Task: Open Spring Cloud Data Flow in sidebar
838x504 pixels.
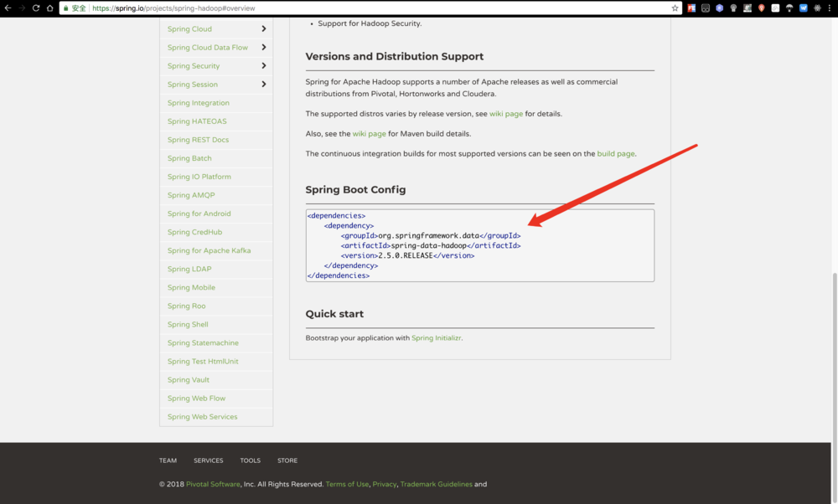Action: pyautogui.click(x=207, y=48)
